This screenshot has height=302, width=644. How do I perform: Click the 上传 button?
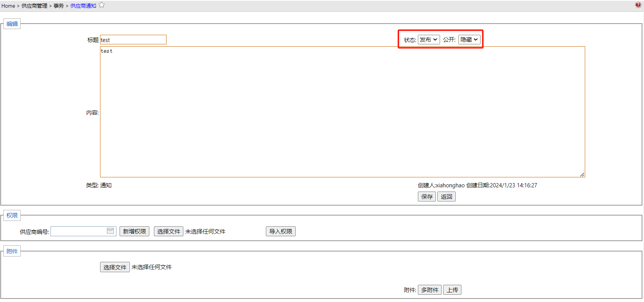click(452, 290)
